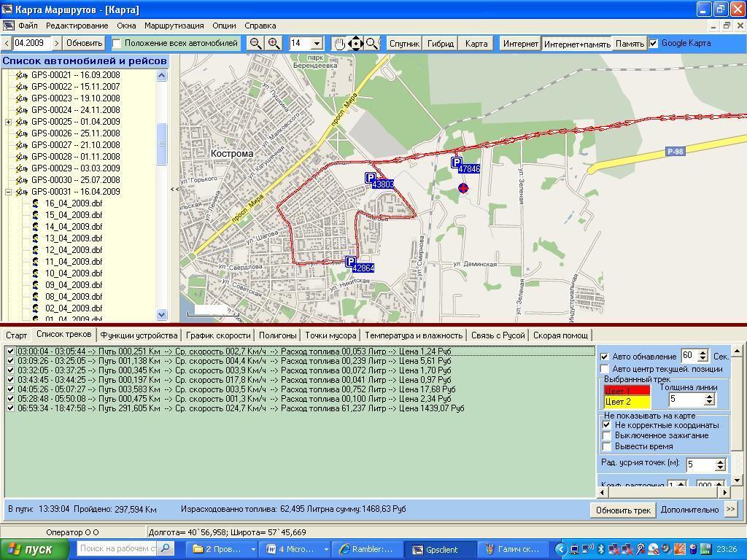The image size is (747, 560).
Task: Uncheck track 06:59:34 - 18:47:58
Action: pyautogui.click(x=11, y=408)
